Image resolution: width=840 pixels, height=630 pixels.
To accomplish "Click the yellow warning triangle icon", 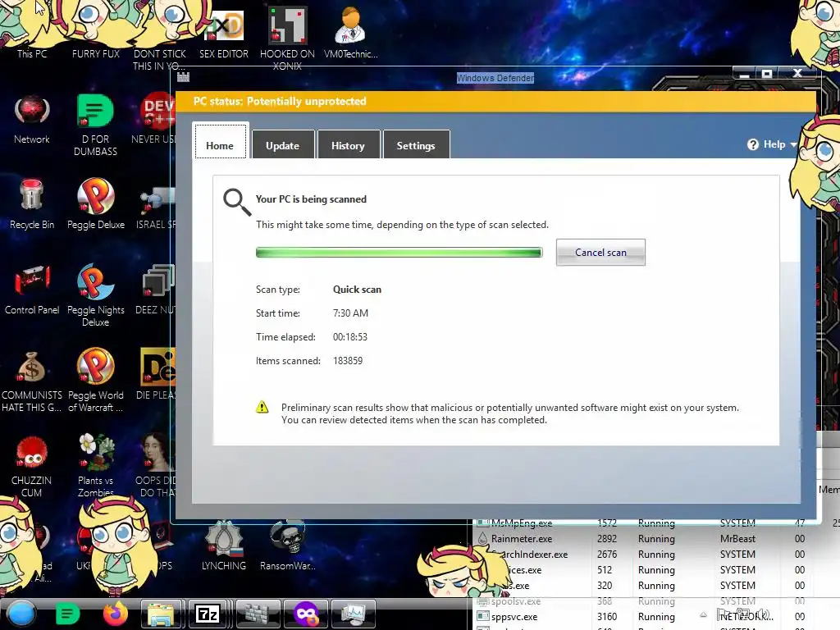I will [262, 407].
